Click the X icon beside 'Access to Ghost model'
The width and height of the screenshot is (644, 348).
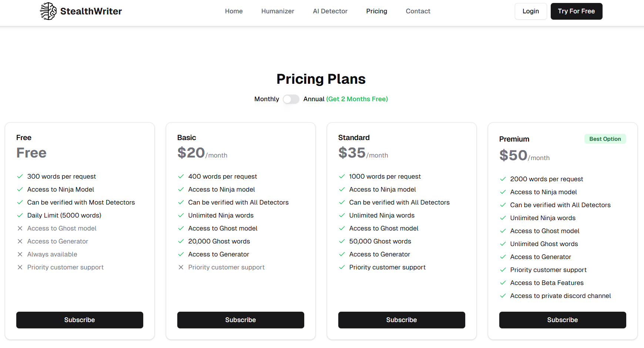[20, 228]
